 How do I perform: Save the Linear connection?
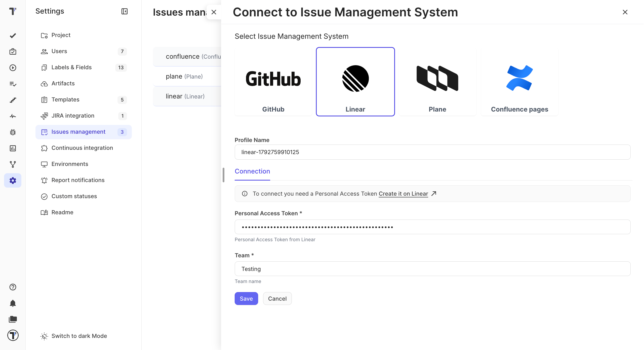coord(246,299)
